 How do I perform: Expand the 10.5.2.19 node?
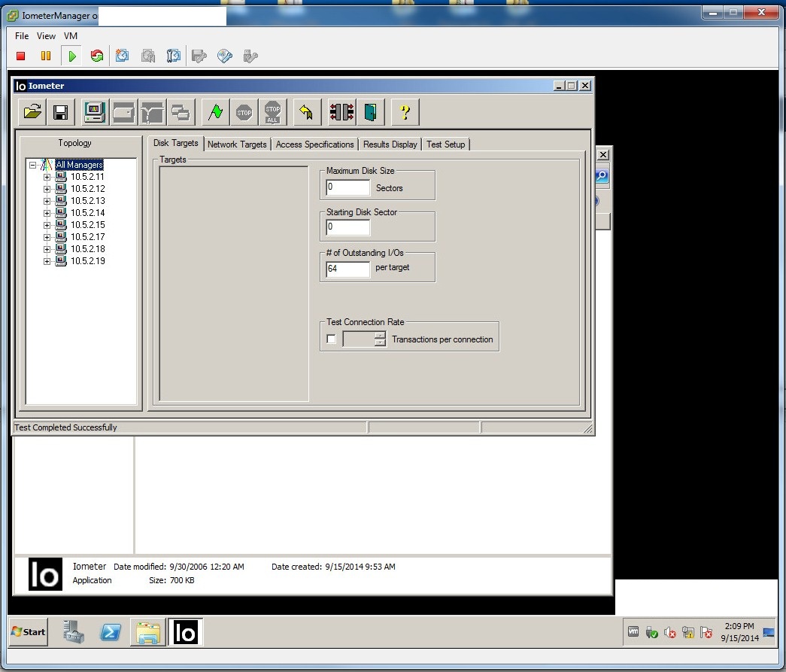click(47, 261)
